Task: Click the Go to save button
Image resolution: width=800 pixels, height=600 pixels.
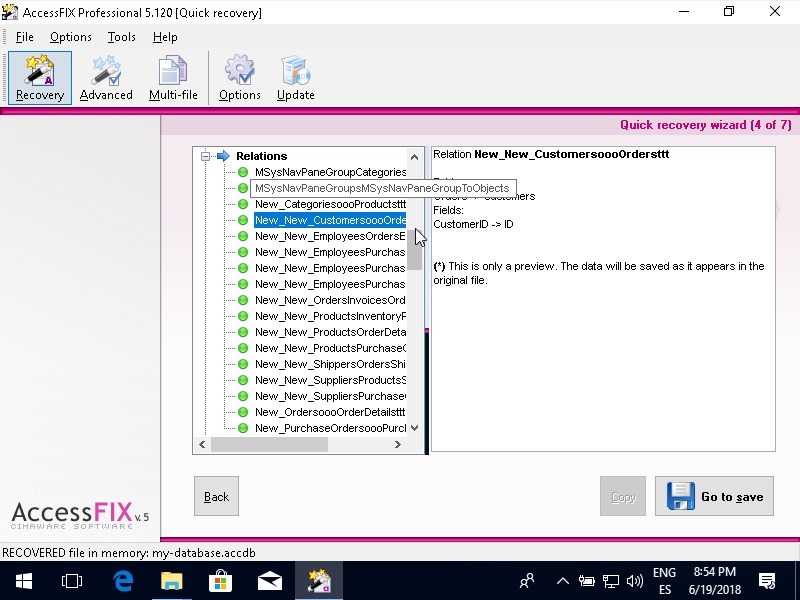Action: pos(714,496)
